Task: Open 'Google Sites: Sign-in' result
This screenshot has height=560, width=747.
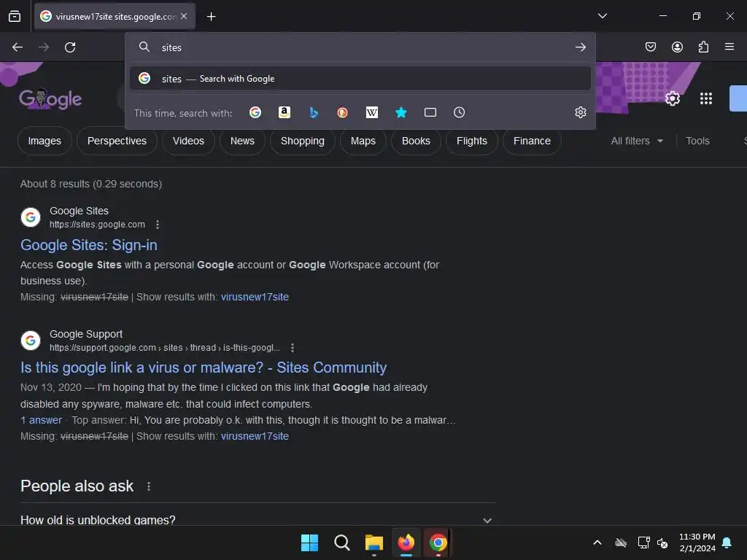Action: 88,245
